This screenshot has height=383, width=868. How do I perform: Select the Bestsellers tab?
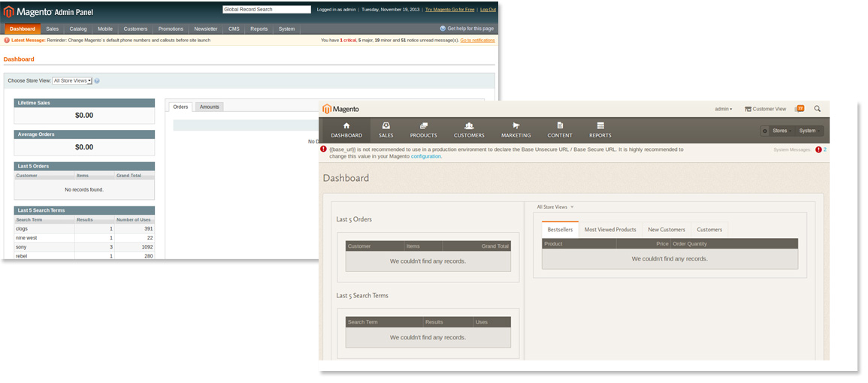560,230
